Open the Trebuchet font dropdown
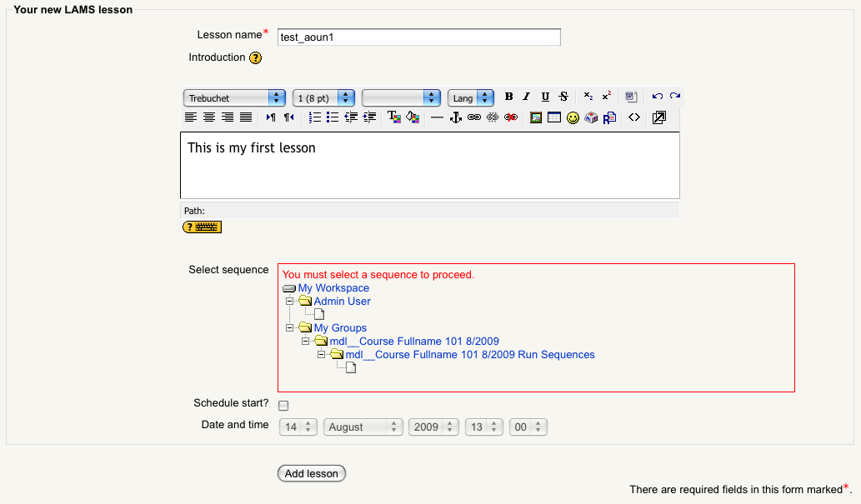The height and width of the screenshot is (504, 861). [236, 98]
